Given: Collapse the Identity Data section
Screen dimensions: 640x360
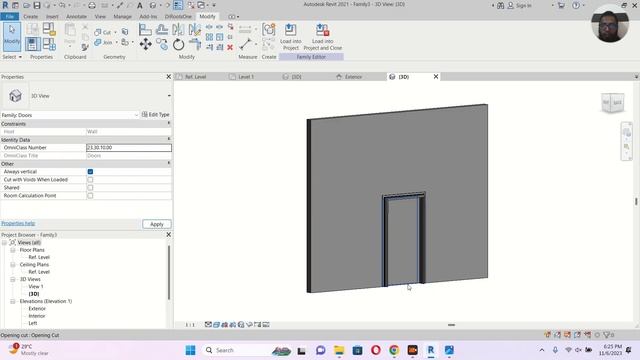Looking at the screenshot, I should (x=169, y=139).
